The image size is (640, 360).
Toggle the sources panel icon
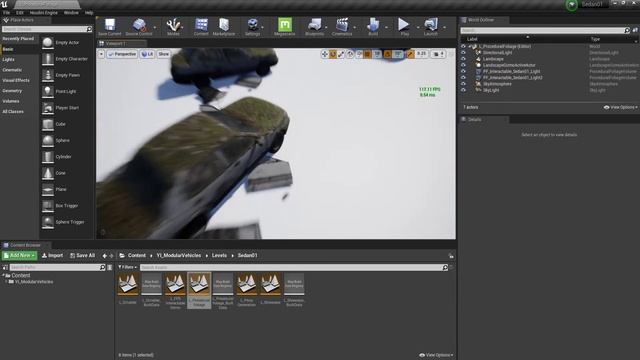click(x=5, y=267)
